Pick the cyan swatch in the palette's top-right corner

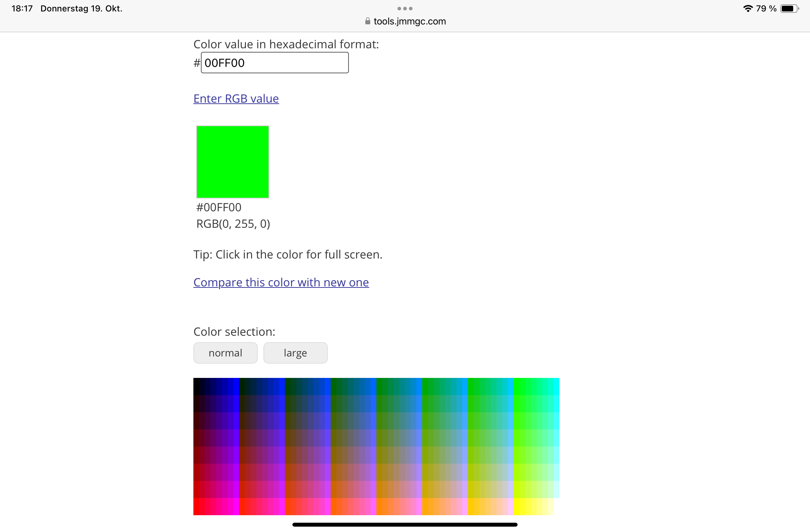[x=557, y=386]
